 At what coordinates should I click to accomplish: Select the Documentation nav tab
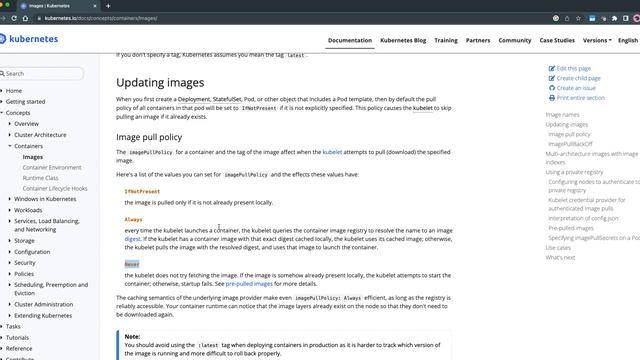point(350,40)
